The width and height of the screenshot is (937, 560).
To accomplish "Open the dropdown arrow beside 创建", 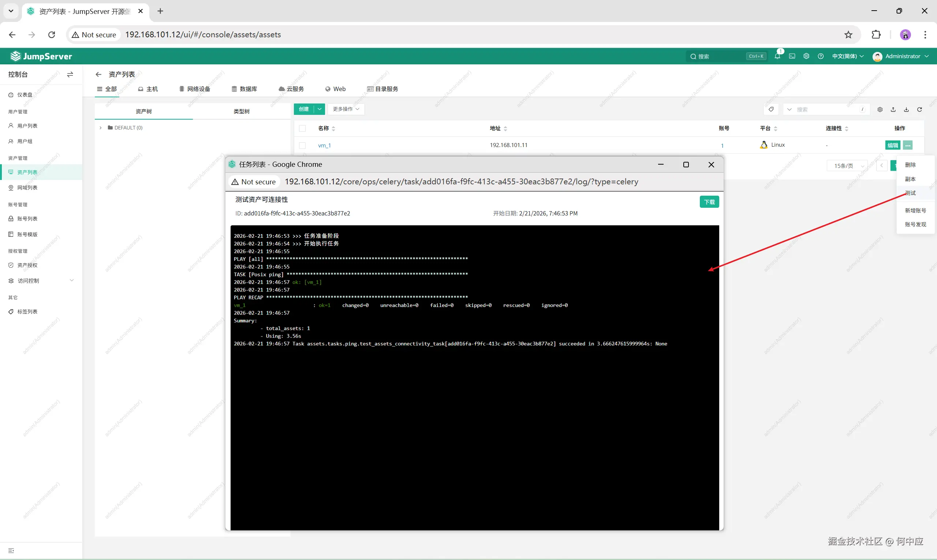I will pos(320,109).
